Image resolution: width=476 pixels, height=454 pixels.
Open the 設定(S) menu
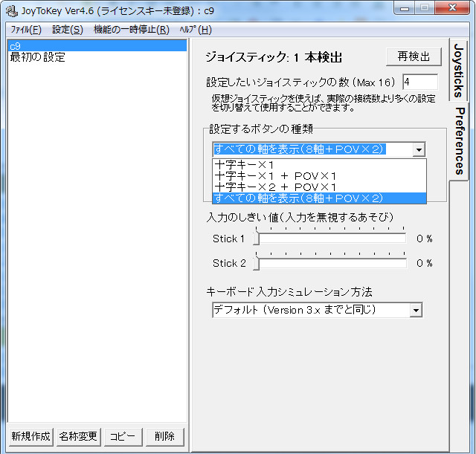pyautogui.click(x=68, y=30)
